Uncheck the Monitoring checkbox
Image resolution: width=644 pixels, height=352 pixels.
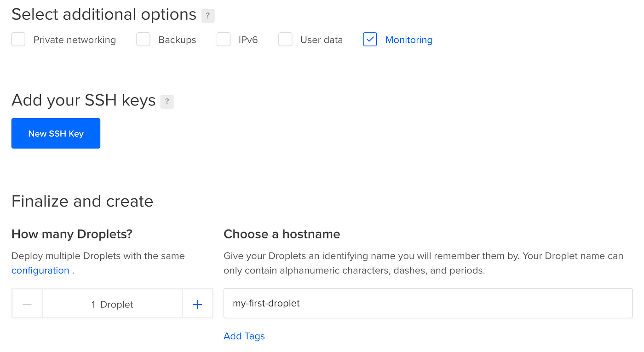[370, 40]
